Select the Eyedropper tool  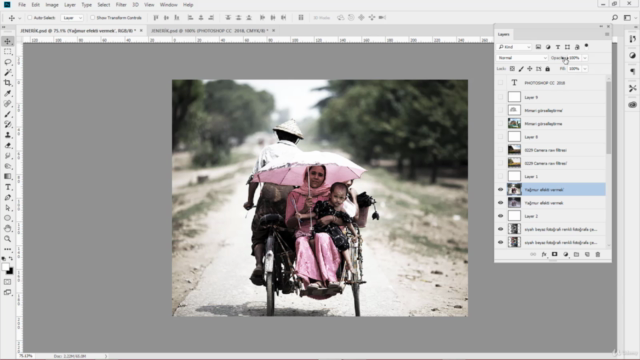pos(8,93)
